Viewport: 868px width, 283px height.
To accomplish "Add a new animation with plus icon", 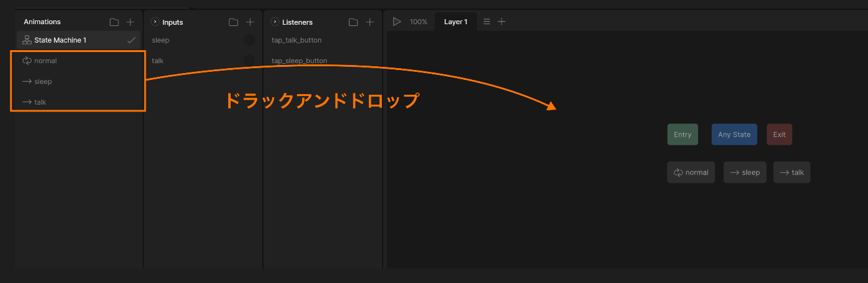I will 130,22.
